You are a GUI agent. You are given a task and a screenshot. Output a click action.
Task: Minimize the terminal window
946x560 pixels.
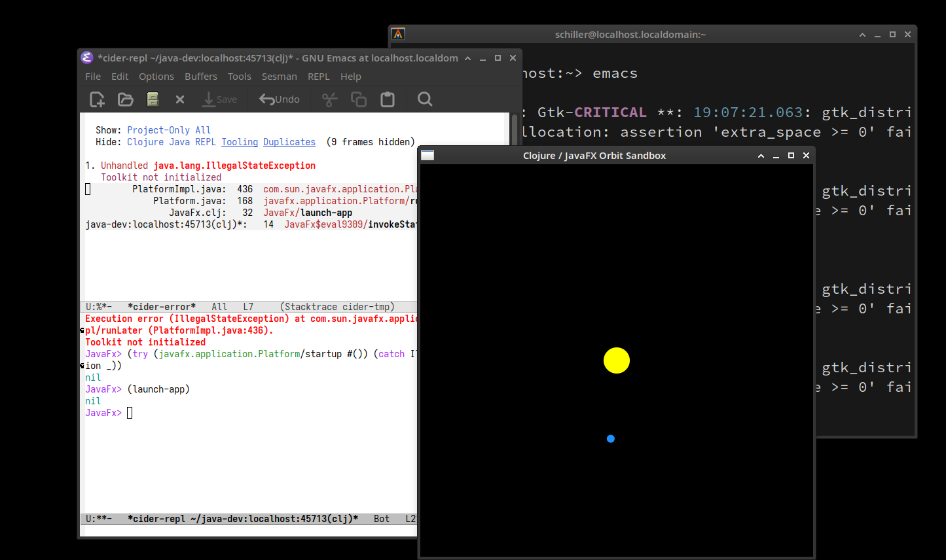(877, 35)
